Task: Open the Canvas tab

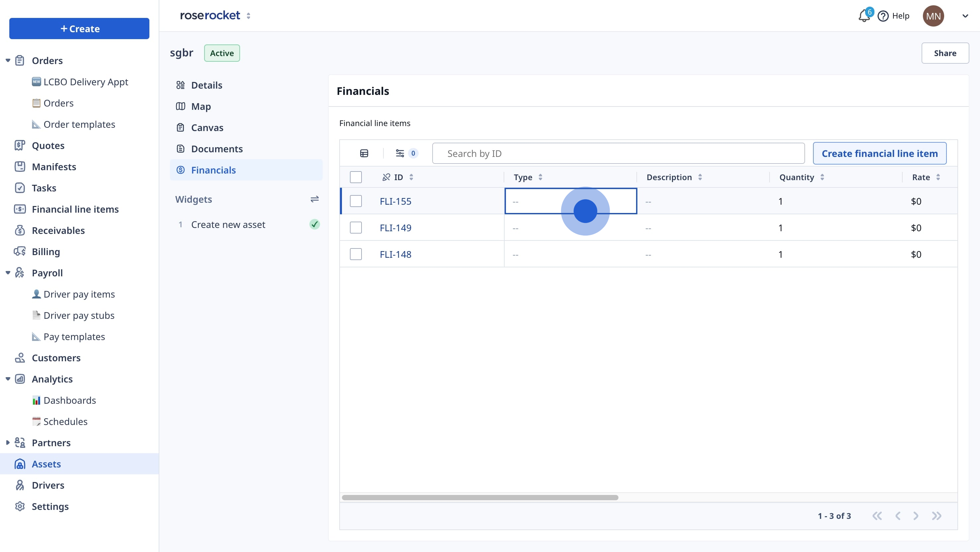Action: point(207,128)
